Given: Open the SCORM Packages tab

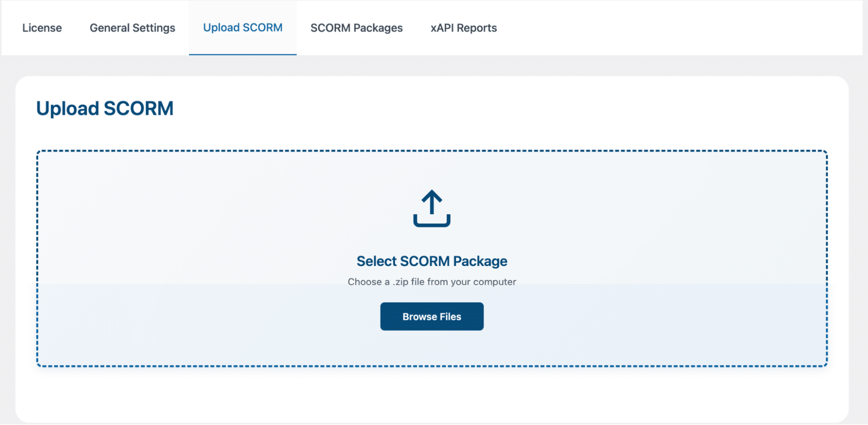Looking at the screenshot, I should pyautogui.click(x=356, y=28).
